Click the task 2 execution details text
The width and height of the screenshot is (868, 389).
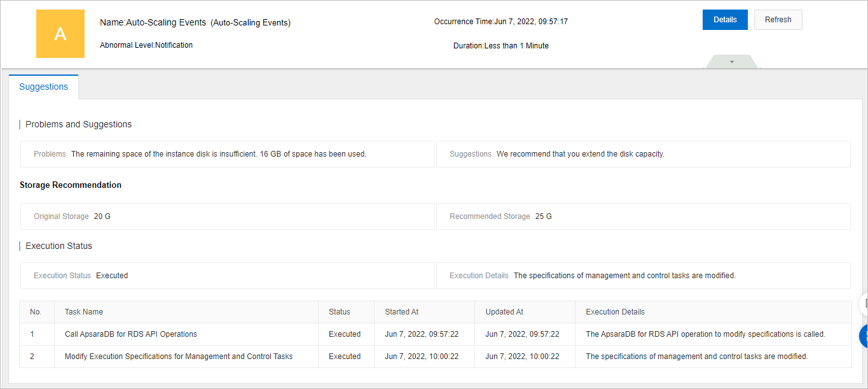tap(696, 357)
